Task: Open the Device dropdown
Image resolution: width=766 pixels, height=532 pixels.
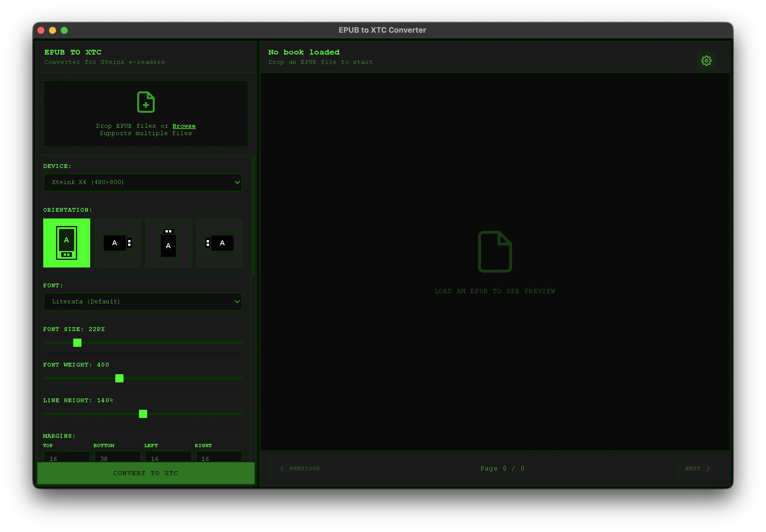Action: tap(143, 182)
